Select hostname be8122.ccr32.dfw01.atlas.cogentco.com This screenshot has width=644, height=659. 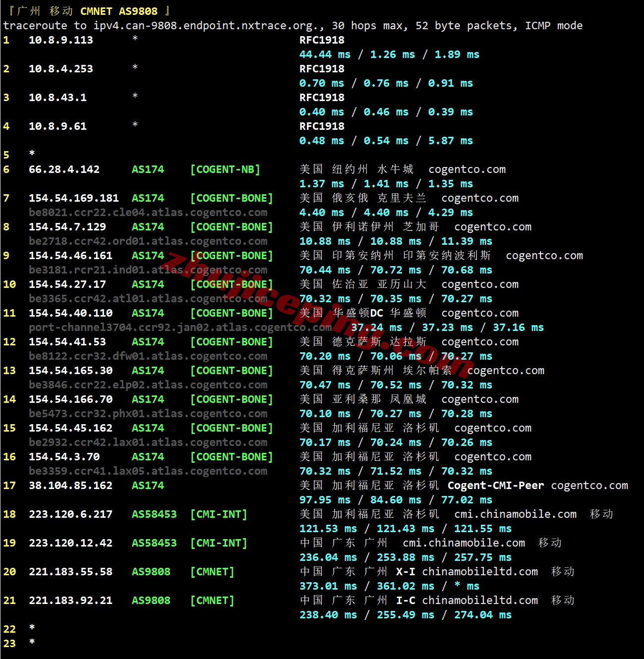point(148,356)
